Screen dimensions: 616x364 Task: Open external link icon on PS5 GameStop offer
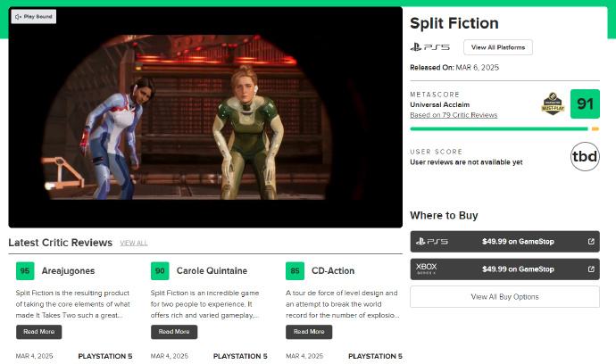point(591,242)
